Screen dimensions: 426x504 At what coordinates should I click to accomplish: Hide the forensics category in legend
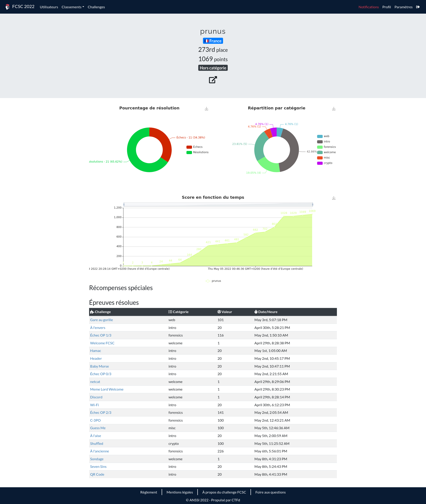click(x=326, y=147)
